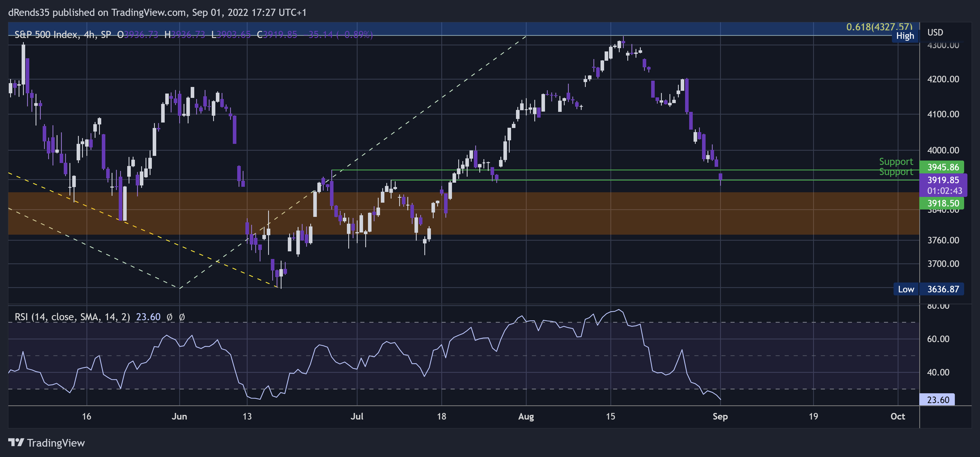Click the Jun date axis label

[179, 416]
